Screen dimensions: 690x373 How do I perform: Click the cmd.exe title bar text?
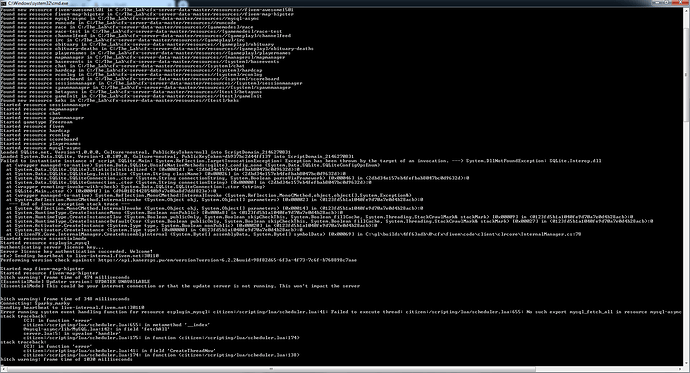(x=38, y=3)
